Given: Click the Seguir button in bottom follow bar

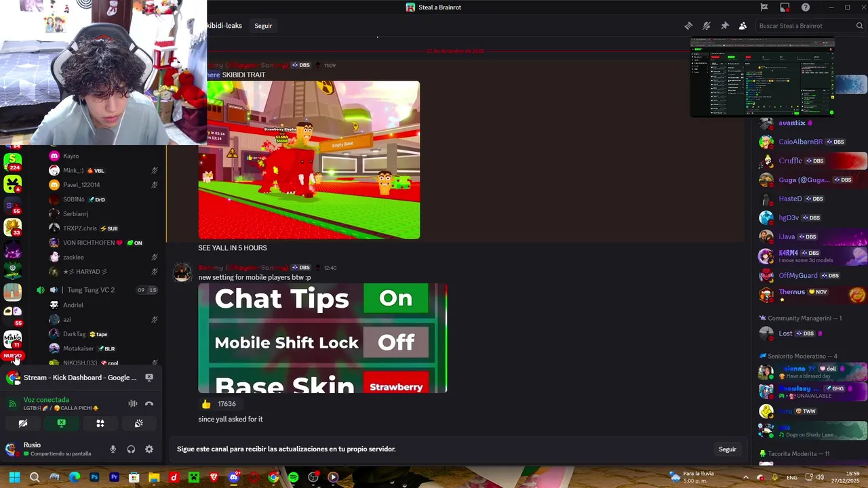Looking at the screenshot, I should (727, 449).
